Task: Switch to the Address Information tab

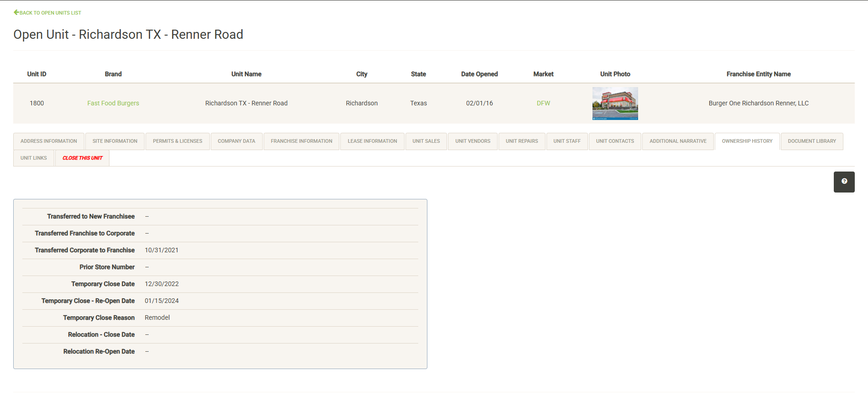Action: tap(49, 141)
